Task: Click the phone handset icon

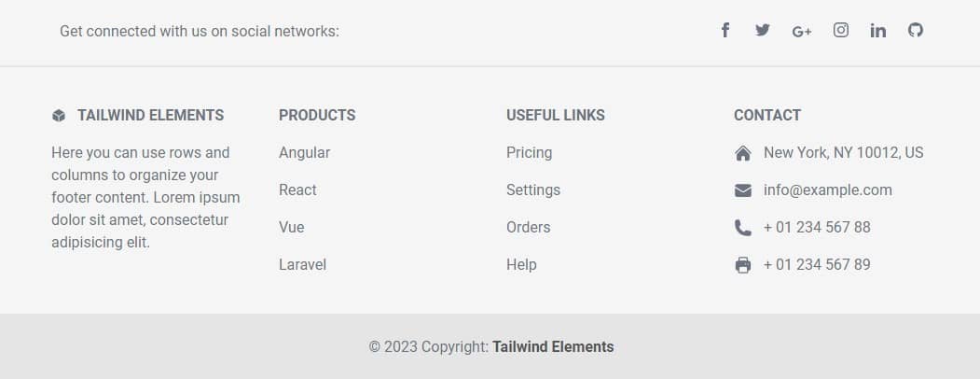Action: (742, 228)
